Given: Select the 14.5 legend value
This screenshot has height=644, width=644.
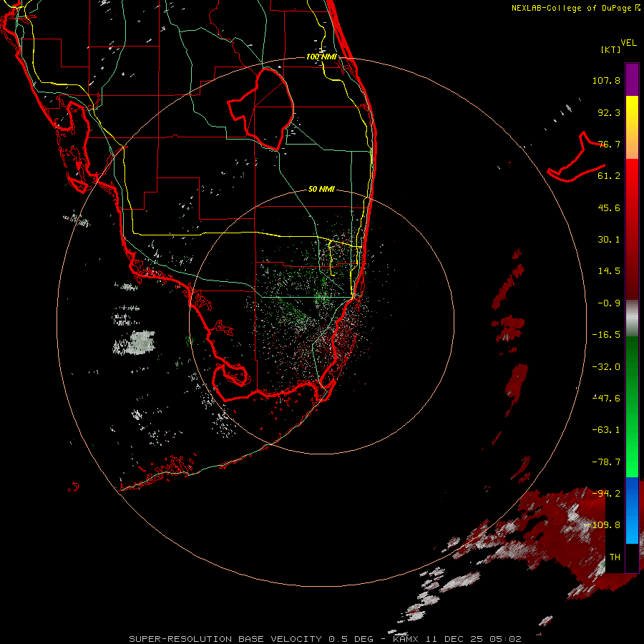Looking at the screenshot, I should pos(609,271).
